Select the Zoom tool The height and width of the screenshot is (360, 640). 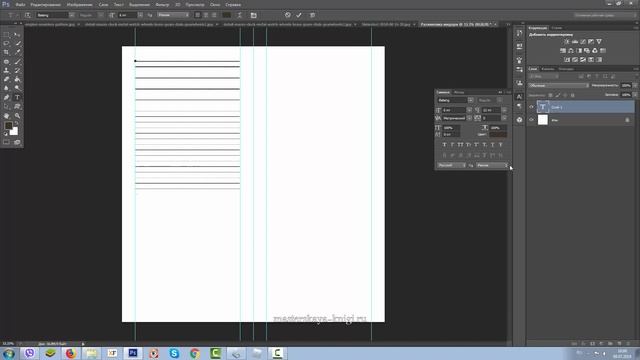(17, 116)
